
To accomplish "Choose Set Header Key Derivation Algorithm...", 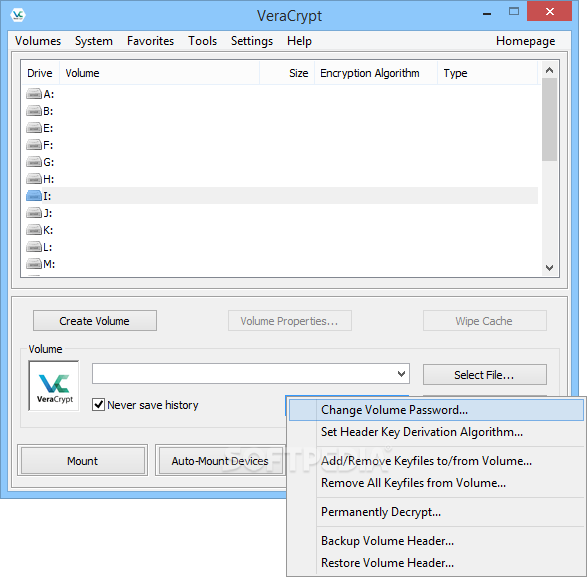I will point(437,432).
